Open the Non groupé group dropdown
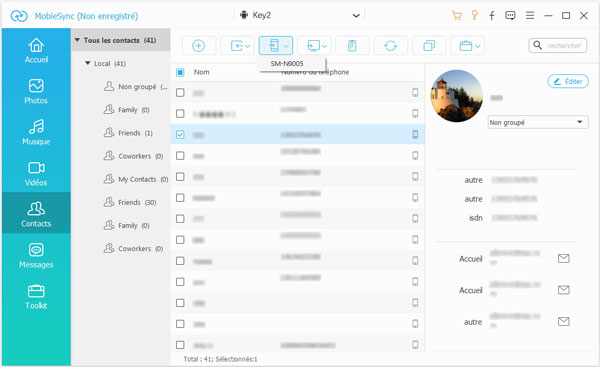This screenshot has height=367, width=600. tap(538, 122)
